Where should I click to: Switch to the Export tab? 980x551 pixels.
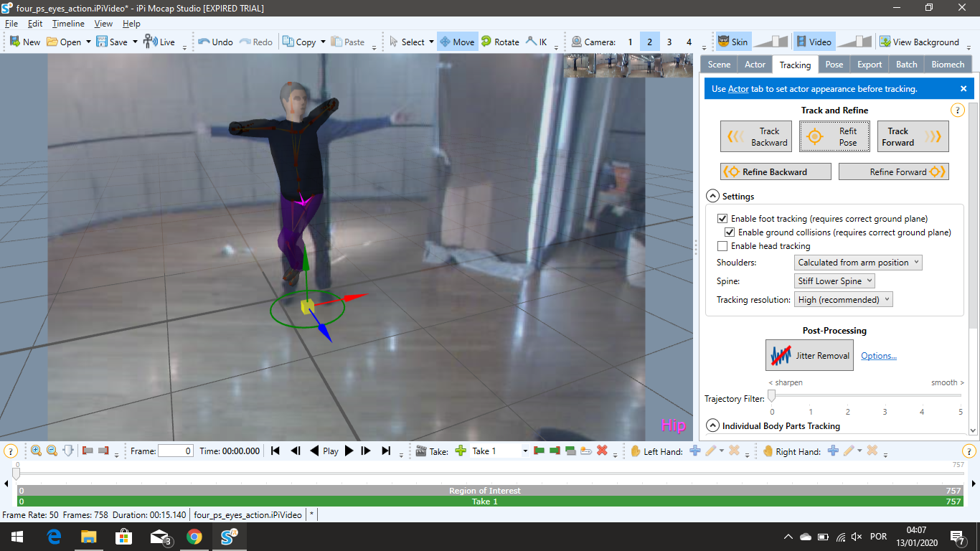point(870,65)
